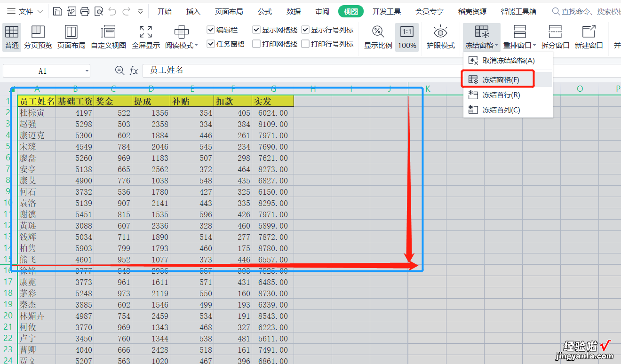Expand the Name Box dropdown arrow
The height and width of the screenshot is (364, 621).
pos(87,71)
